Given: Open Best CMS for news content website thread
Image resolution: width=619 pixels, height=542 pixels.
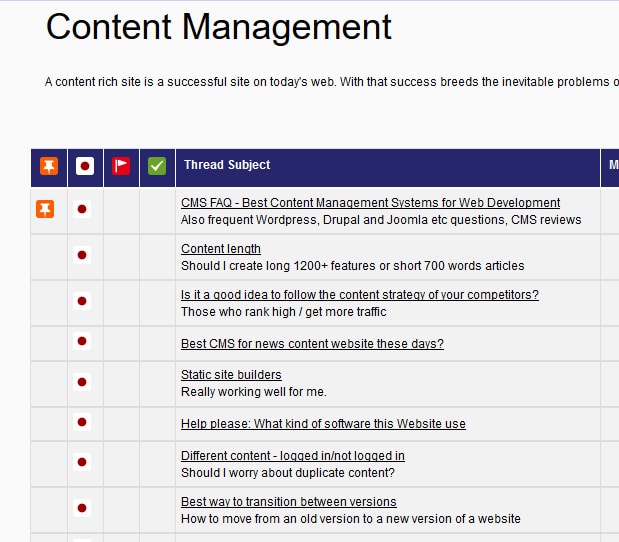Looking at the screenshot, I should 312,344.
